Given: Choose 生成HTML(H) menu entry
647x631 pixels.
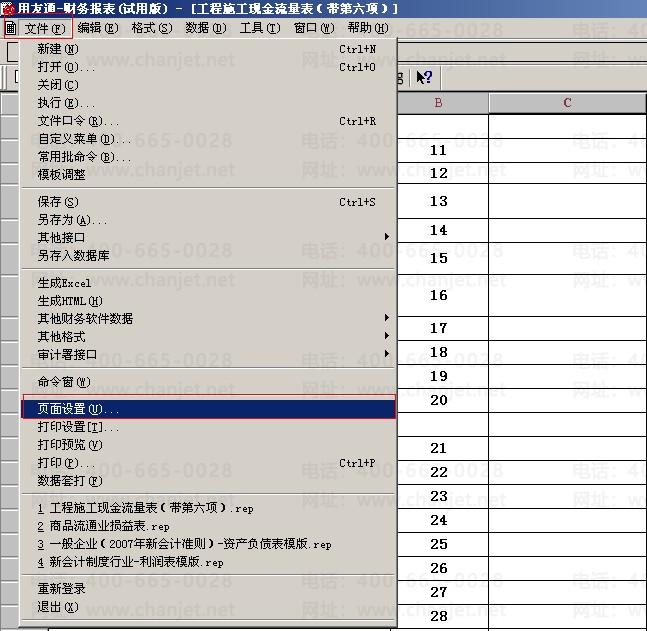Looking at the screenshot, I should point(208,301).
